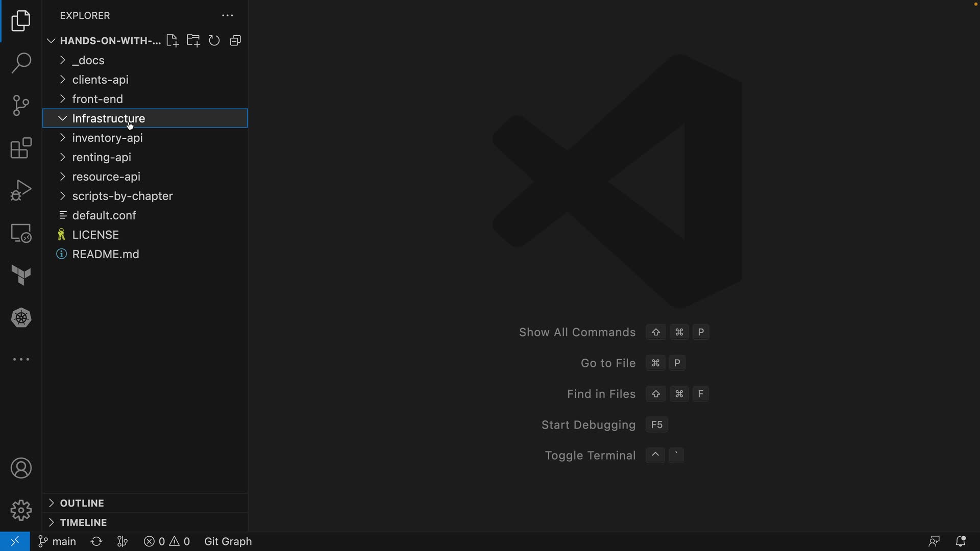Open the Search view in activity bar
The height and width of the screenshot is (551, 980).
(21, 63)
